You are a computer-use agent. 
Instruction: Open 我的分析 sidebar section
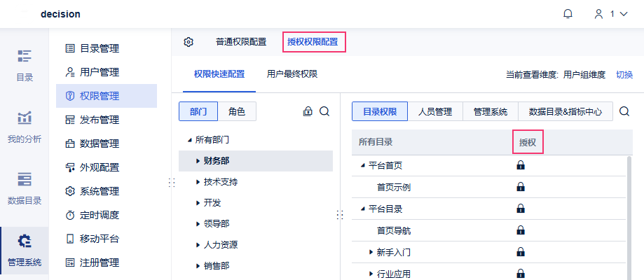coord(25,127)
